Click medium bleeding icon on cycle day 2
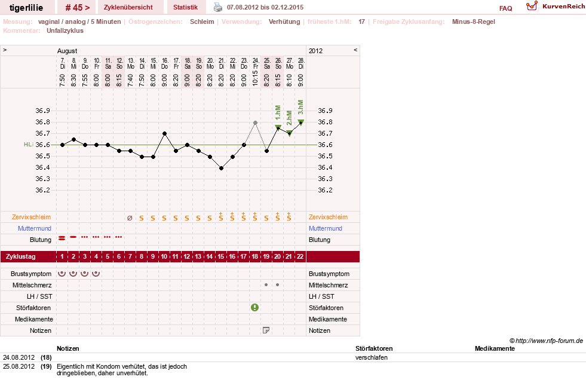The image size is (586, 392). point(73,237)
